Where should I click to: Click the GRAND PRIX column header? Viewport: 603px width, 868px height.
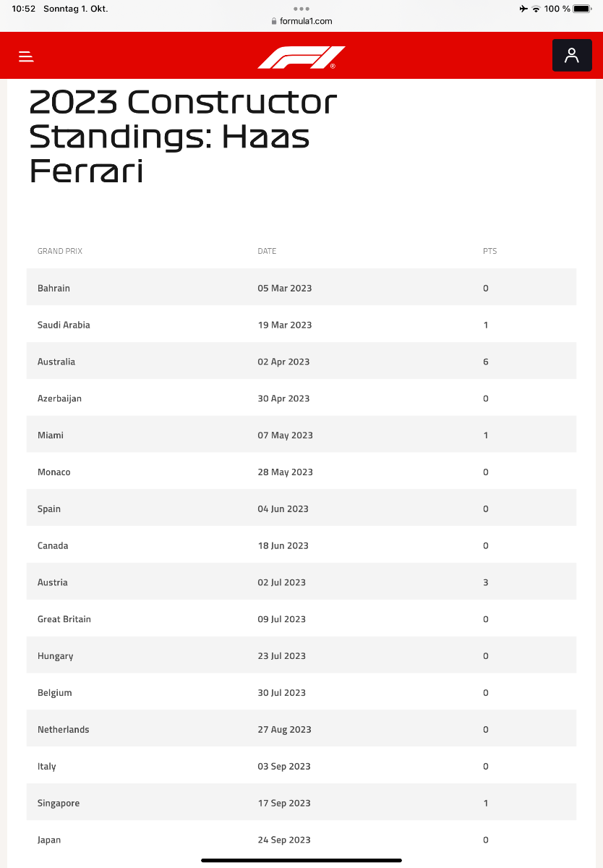pyautogui.click(x=60, y=251)
